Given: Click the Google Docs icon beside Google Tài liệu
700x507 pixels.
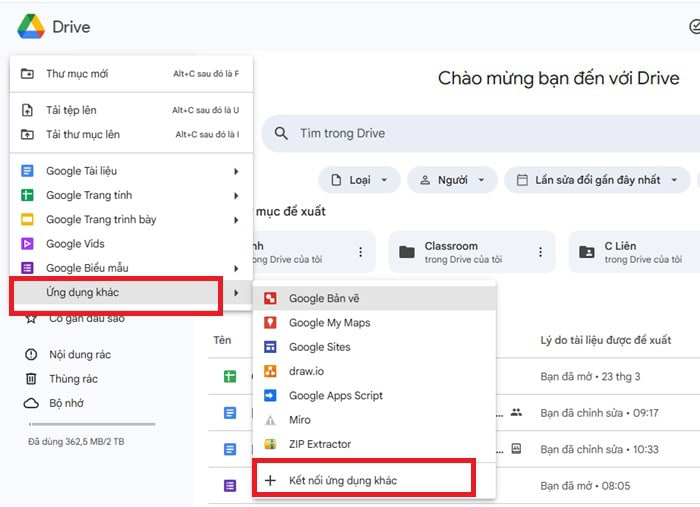Looking at the screenshot, I should [27, 171].
